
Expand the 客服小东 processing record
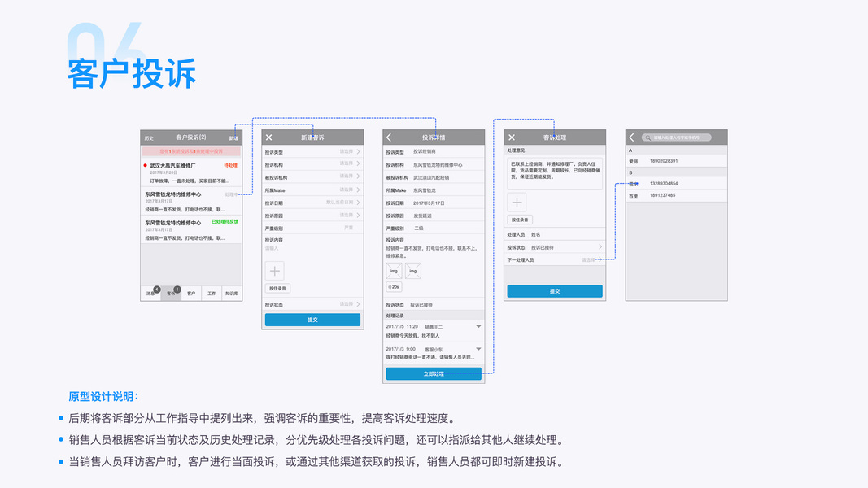tap(478, 349)
